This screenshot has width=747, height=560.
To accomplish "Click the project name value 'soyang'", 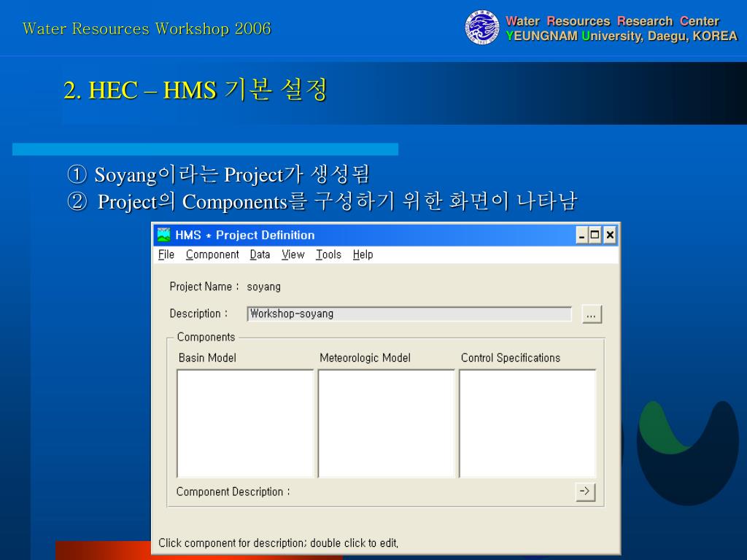I will pyautogui.click(x=263, y=287).
